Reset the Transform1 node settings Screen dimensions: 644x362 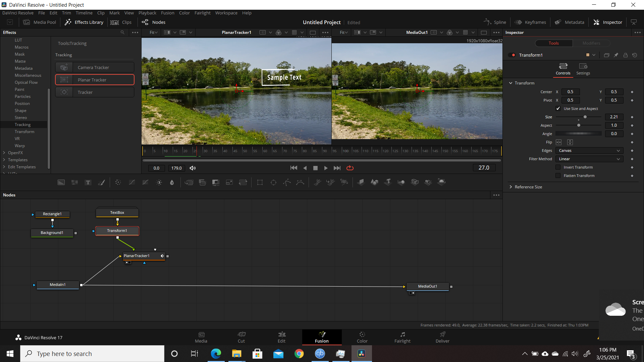635,55
